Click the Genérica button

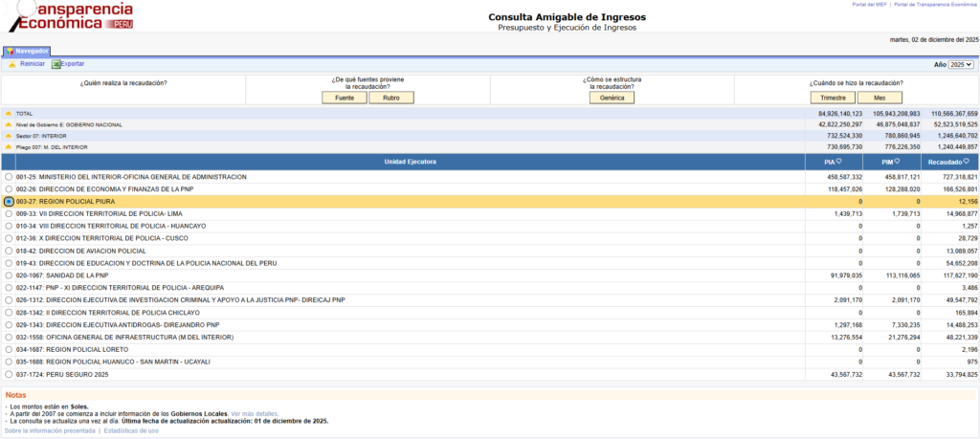pyautogui.click(x=612, y=98)
